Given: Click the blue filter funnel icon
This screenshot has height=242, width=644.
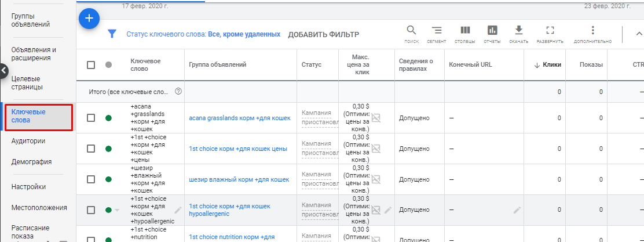Looking at the screenshot, I should click(112, 34).
